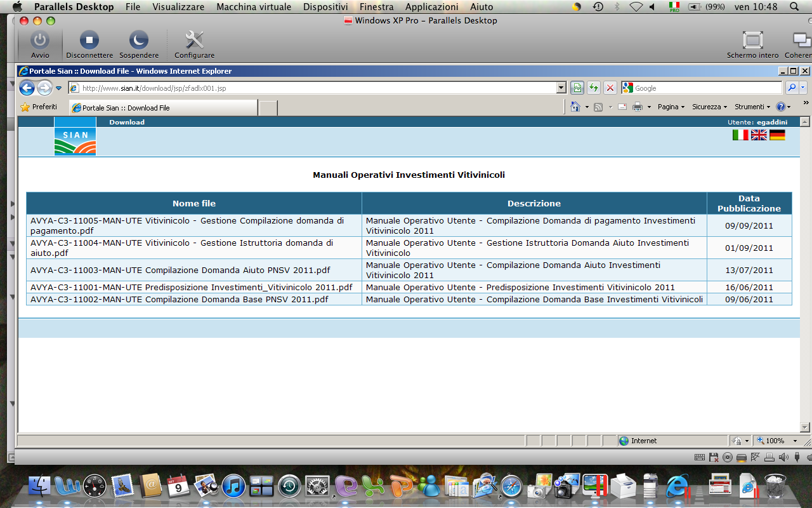Click the Print icon in toolbar

[638, 107]
